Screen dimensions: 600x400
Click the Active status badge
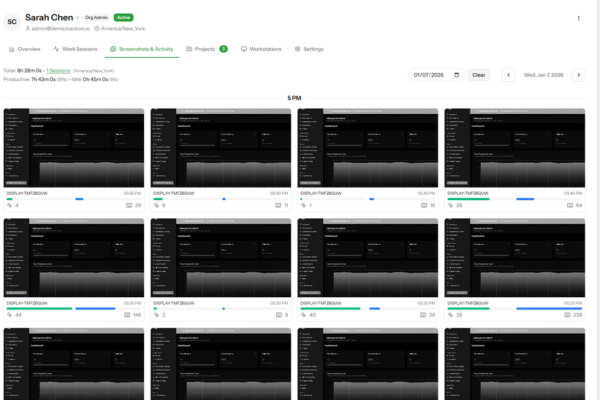click(124, 18)
